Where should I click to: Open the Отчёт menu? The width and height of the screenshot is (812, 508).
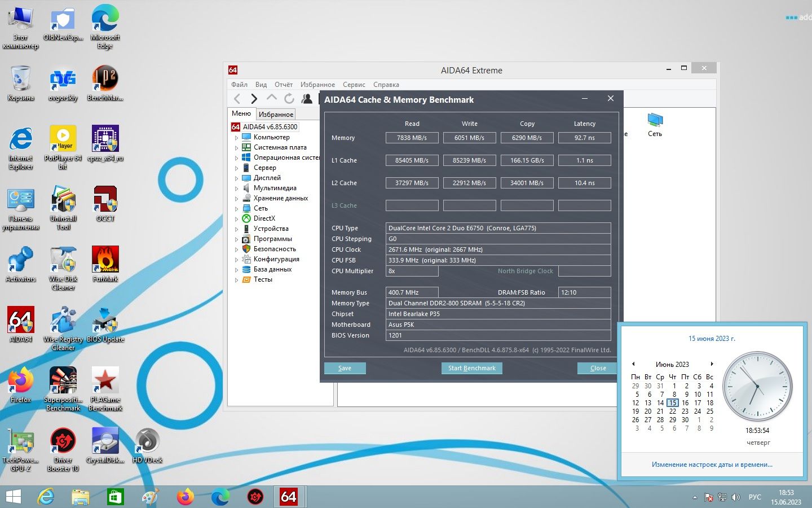(x=284, y=85)
